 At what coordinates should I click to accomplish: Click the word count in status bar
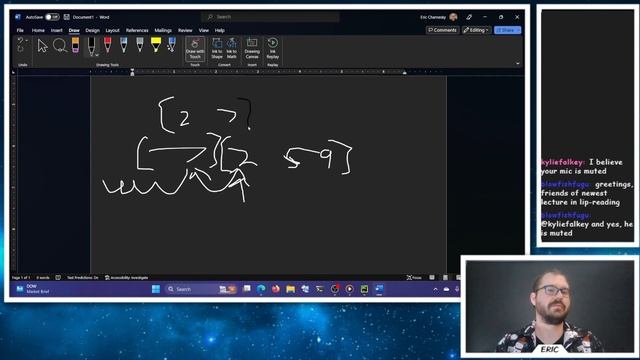click(x=42, y=278)
